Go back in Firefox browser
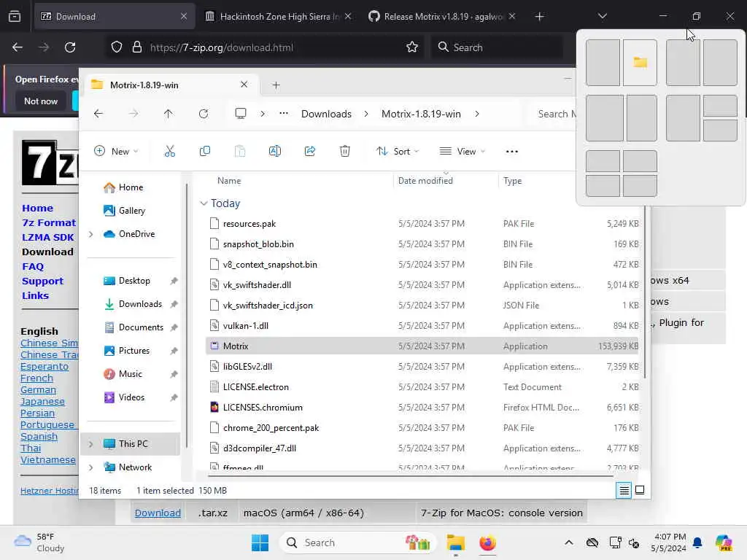747x560 pixels. pos(18,47)
